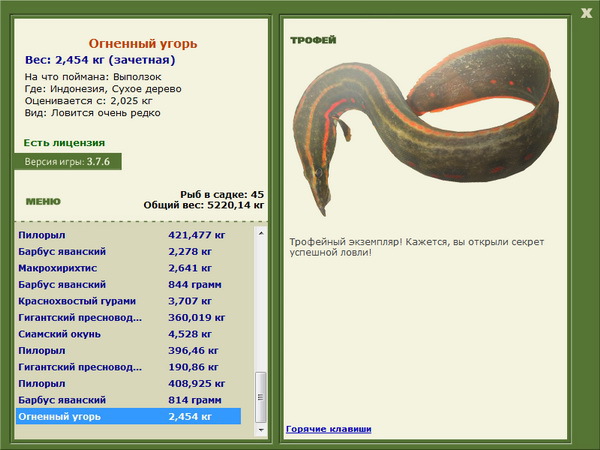This screenshot has width=600, height=450.
Task: Select Гигантский пресновод... 360,019 кг row
Action: tap(129, 317)
